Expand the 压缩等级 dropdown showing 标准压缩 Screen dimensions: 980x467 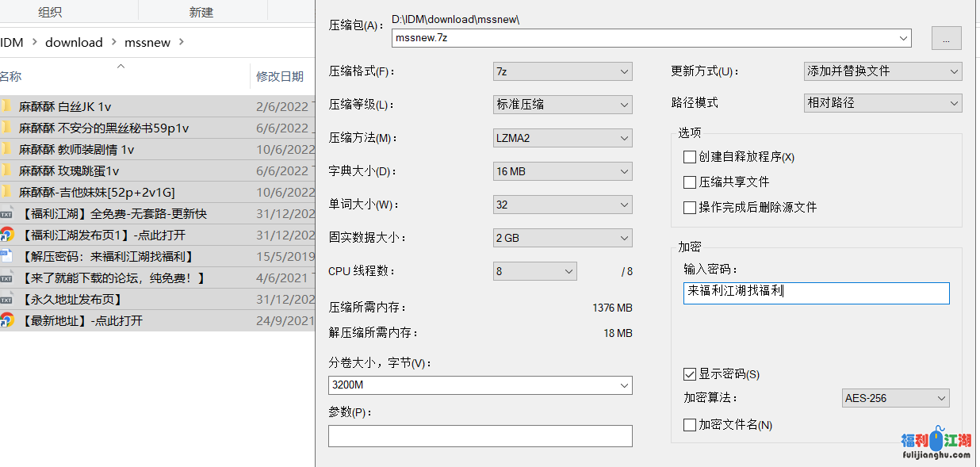(x=562, y=105)
